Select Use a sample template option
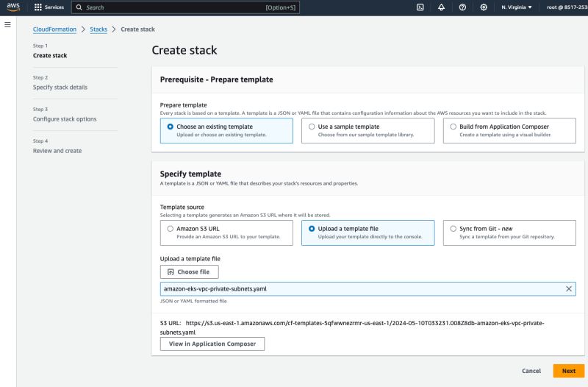Viewport: 588px width, 387px height. coord(368,131)
